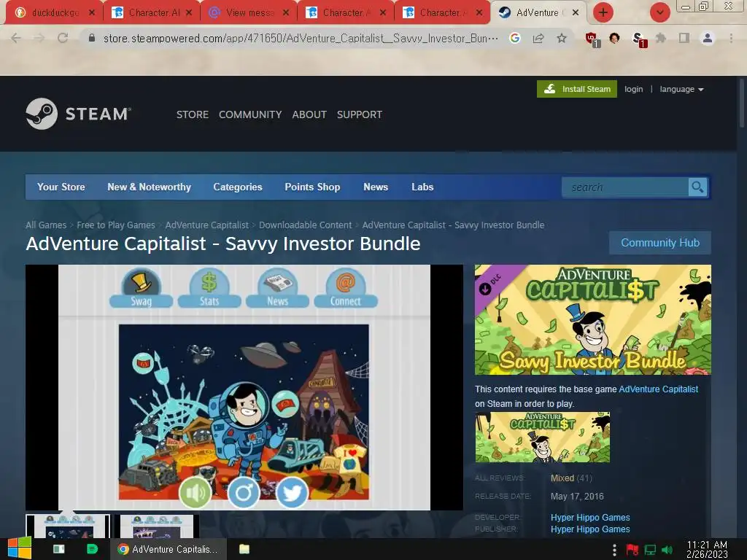This screenshot has height=560, width=747.
Task: Click the Google icon in the address bar
Action: [x=515, y=38]
